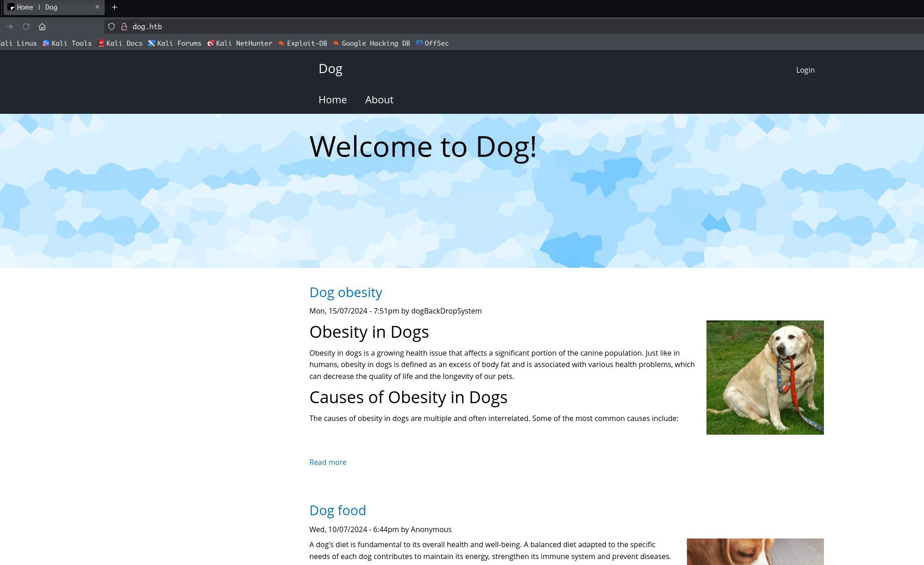Viewport: 924px width, 565px height.
Task: Reload the page with the refresh icon
Action: 26,27
